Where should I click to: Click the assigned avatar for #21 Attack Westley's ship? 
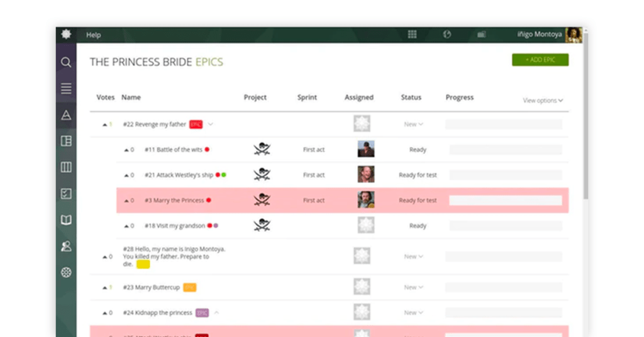(x=365, y=174)
